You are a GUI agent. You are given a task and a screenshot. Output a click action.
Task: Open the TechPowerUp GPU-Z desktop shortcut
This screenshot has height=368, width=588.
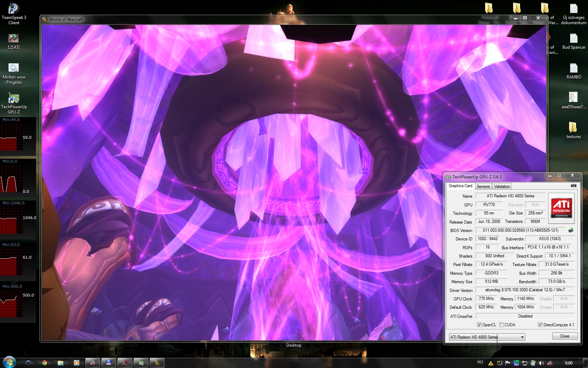coord(14,103)
